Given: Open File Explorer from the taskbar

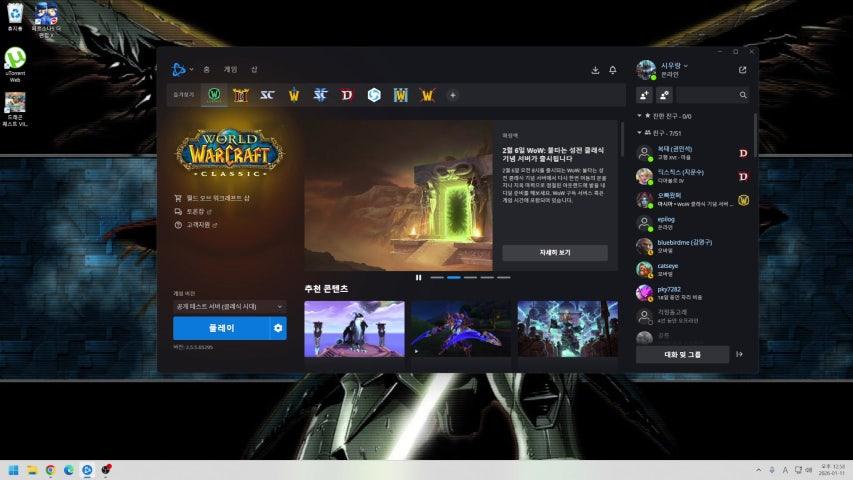Looking at the screenshot, I should [x=32, y=470].
